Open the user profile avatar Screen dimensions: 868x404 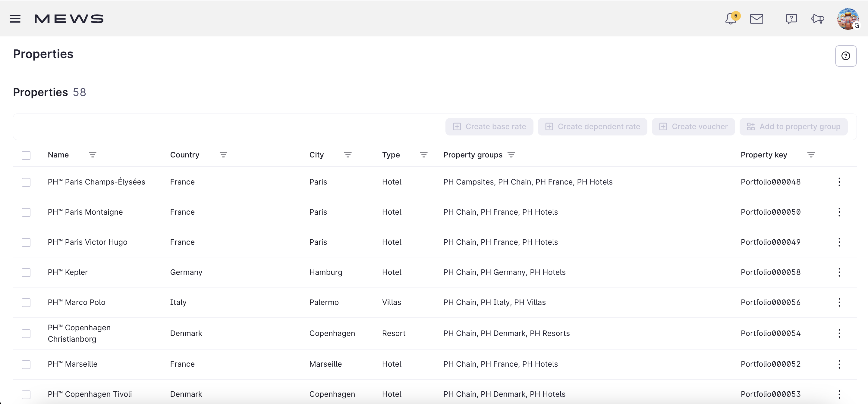(848, 19)
